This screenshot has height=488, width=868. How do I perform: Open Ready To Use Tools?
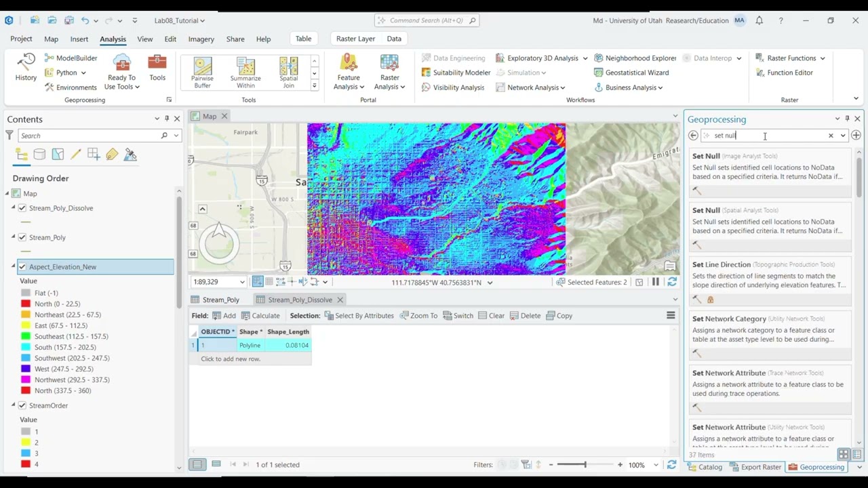point(122,72)
